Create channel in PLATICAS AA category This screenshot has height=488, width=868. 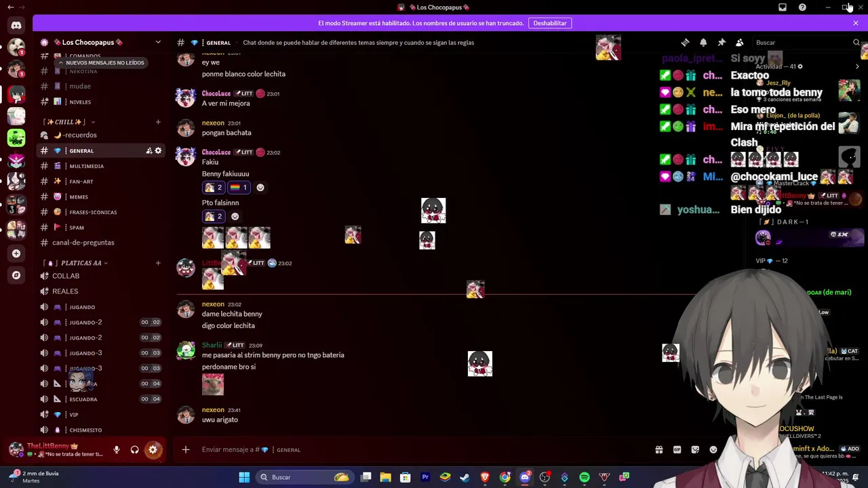pos(158,263)
